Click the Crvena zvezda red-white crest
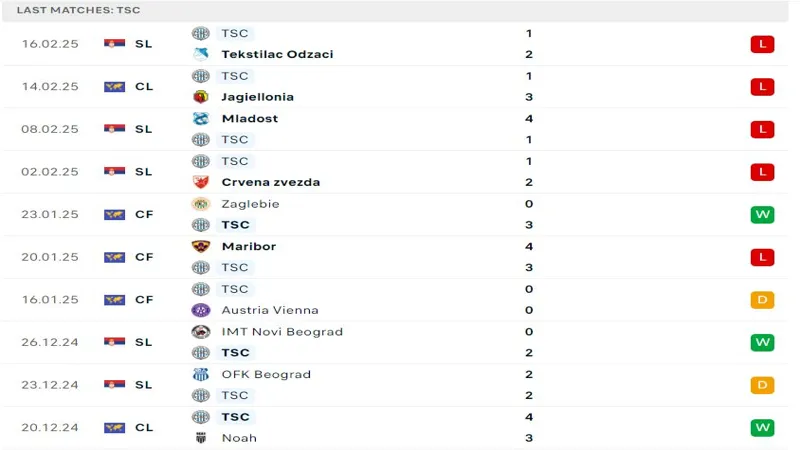This screenshot has width=800, height=450. pyautogui.click(x=201, y=182)
